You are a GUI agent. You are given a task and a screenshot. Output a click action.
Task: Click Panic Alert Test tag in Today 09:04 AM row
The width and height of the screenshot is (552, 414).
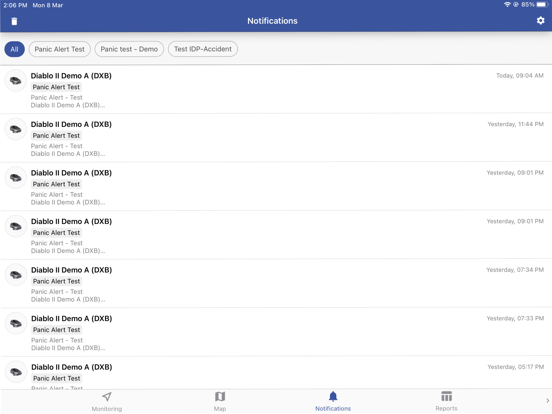[x=56, y=87]
